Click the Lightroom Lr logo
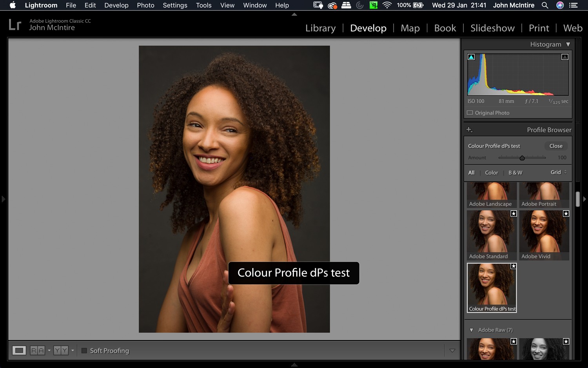Screen dimensions: 588x368 click(15, 24)
